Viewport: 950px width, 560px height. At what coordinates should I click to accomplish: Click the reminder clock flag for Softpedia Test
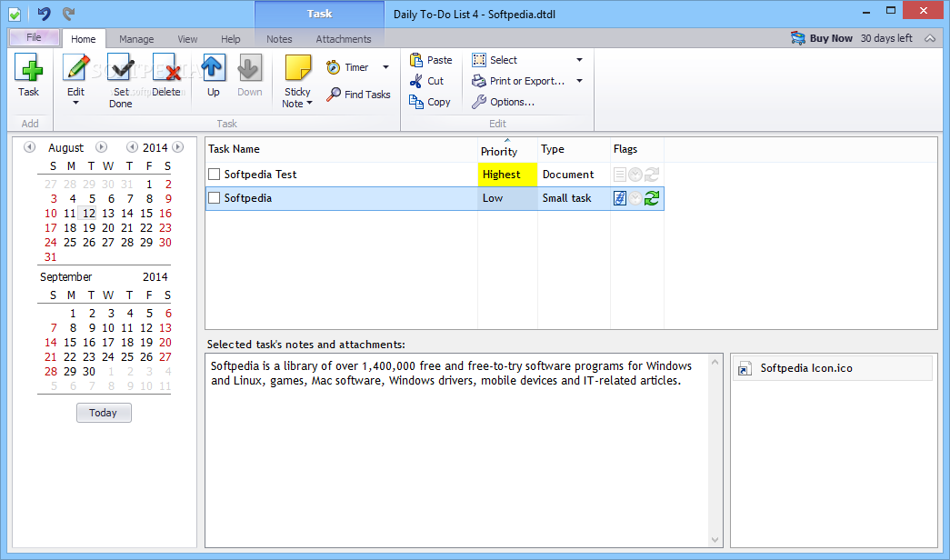(x=635, y=175)
